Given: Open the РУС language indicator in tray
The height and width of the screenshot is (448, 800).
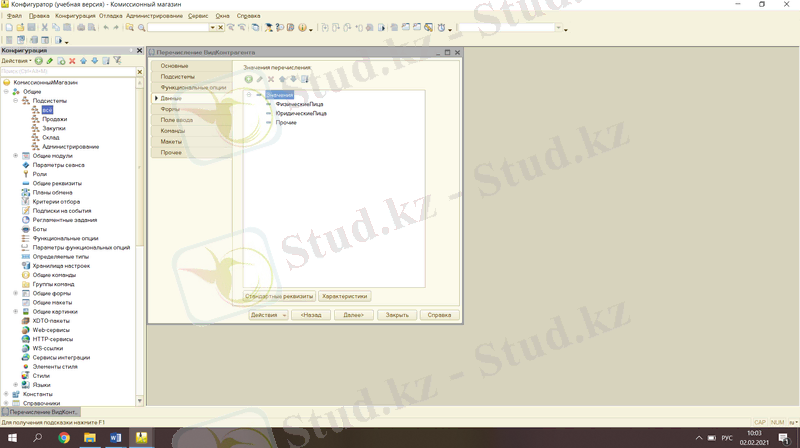Looking at the screenshot, I should pos(727,438).
